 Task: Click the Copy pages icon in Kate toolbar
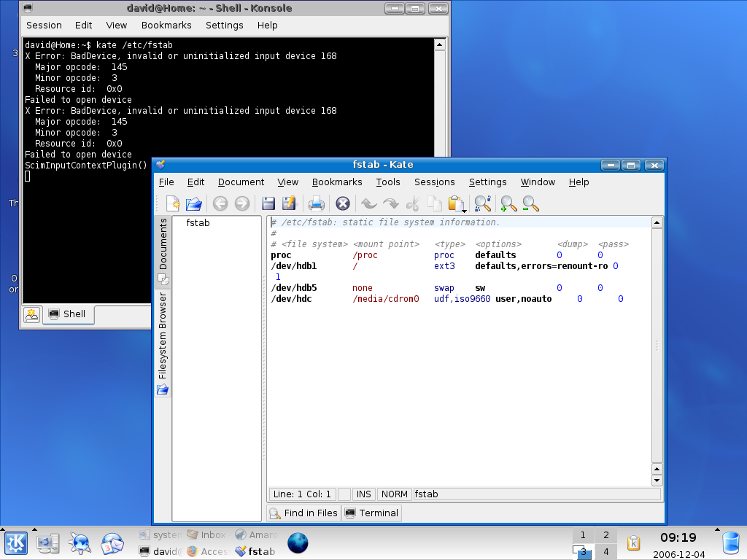coord(435,204)
